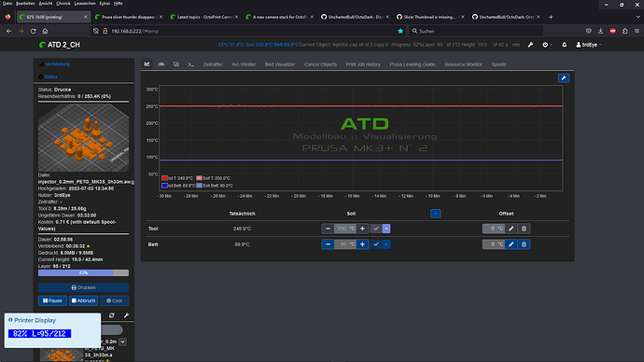This screenshot has height=362, width=644.
Task: Click the Bett offset temperature field
Action: point(494,244)
